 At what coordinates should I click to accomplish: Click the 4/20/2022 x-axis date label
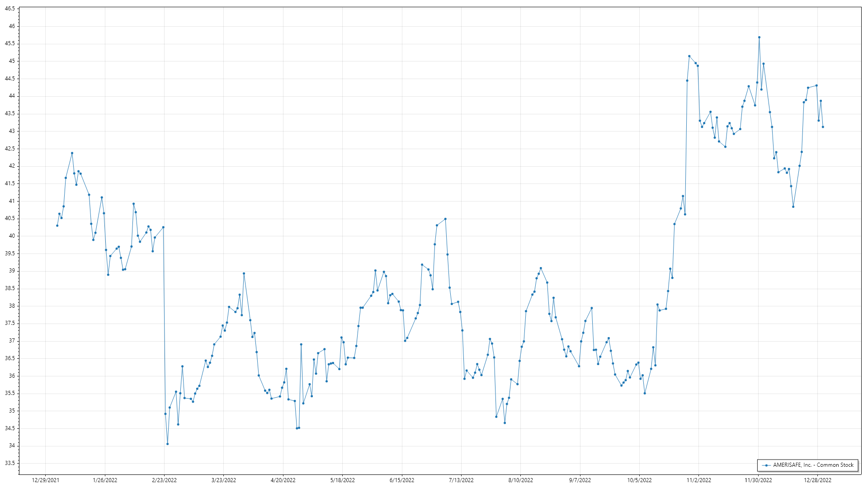click(x=283, y=480)
